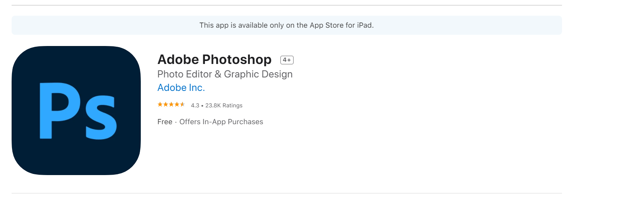Select "Graphic Design" in the subtitle
The height and width of the screenshot is (202, 644).
258,74
